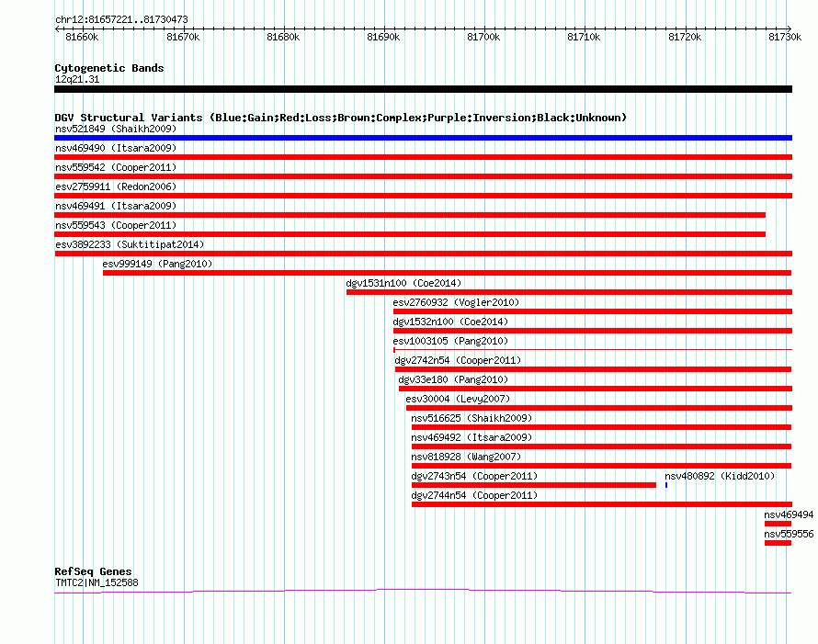Click the 81700k ruler position
The image size is (818, 644).
pos(483,37)
